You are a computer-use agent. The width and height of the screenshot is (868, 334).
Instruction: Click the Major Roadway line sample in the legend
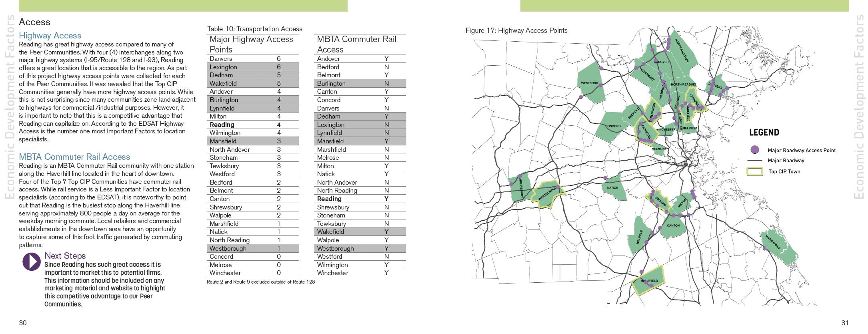coord(755,161)
